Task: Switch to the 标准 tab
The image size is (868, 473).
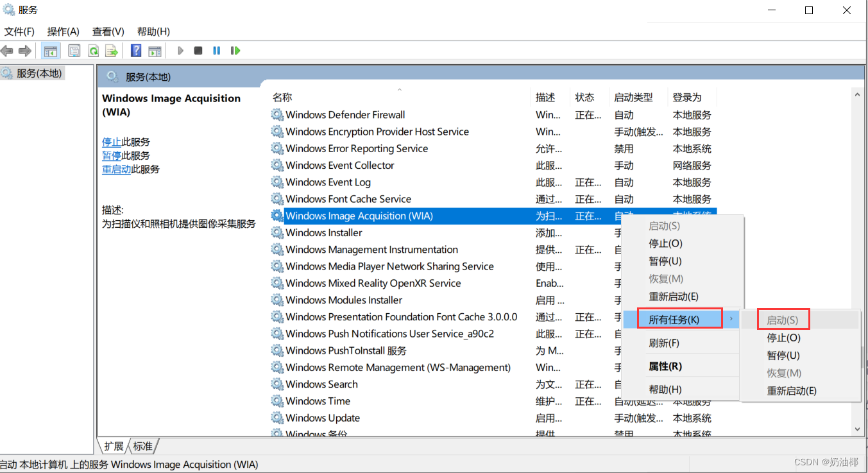Action: (143, 446)
